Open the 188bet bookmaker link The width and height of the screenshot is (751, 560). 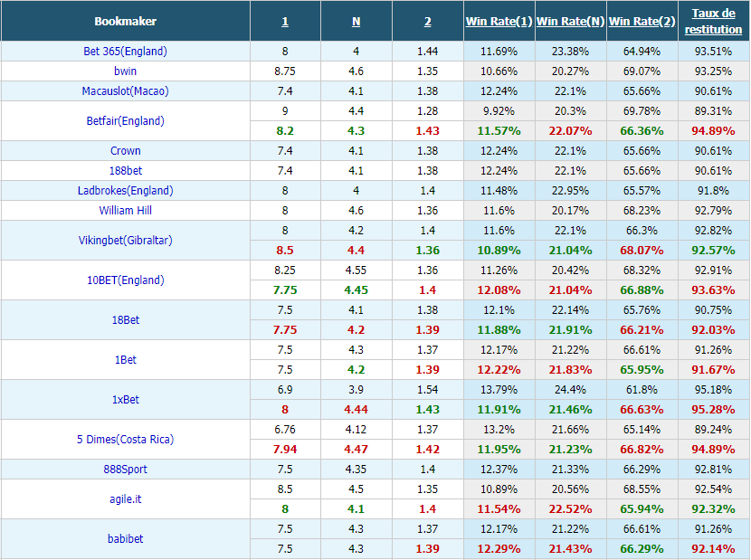pyautogui.click(x=126, y=171)
